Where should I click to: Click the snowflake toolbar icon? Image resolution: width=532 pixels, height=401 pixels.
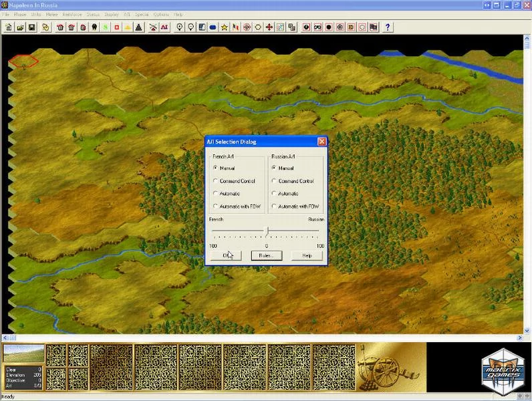pos(340,27)
